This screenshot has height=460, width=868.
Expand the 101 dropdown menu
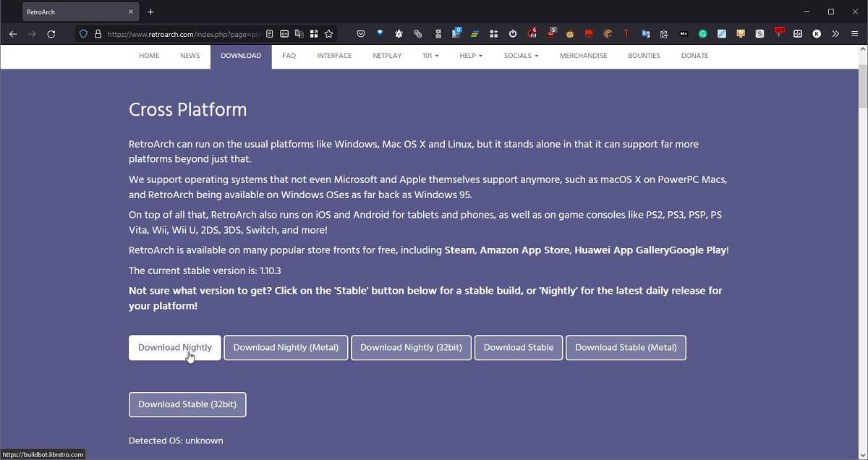tap(430, 56)
